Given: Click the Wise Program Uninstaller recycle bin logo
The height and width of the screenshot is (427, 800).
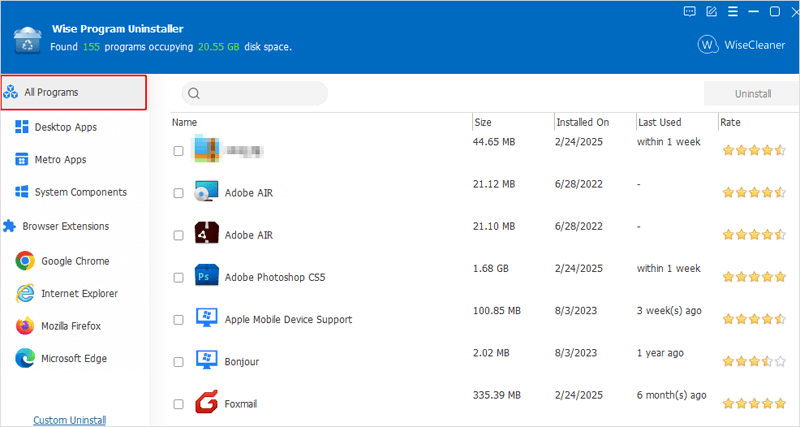Looking at the screenshot, I should point(28,40).
